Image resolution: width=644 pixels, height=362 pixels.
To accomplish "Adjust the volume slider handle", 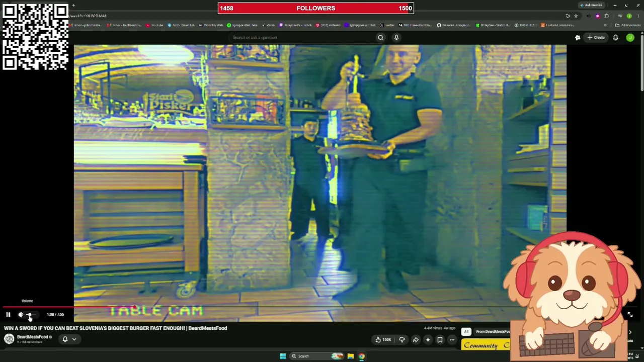I will 29,315.
